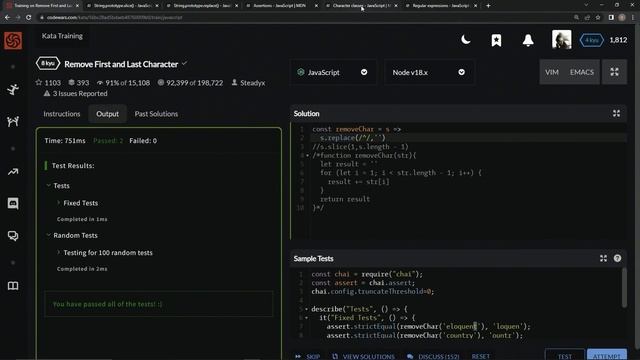Reload the page in browser
This screenshot has width=640, height=360.
click(28, 18)
